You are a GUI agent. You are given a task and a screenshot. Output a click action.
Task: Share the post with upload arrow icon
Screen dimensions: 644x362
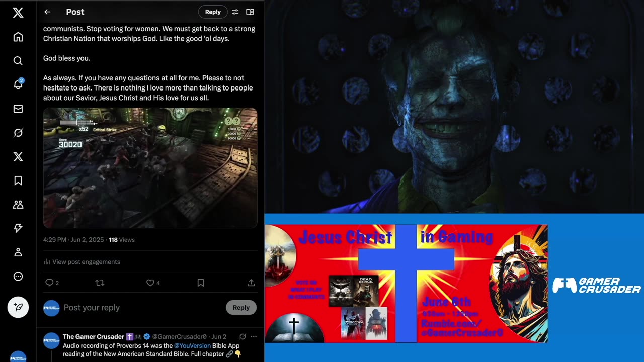251,283
